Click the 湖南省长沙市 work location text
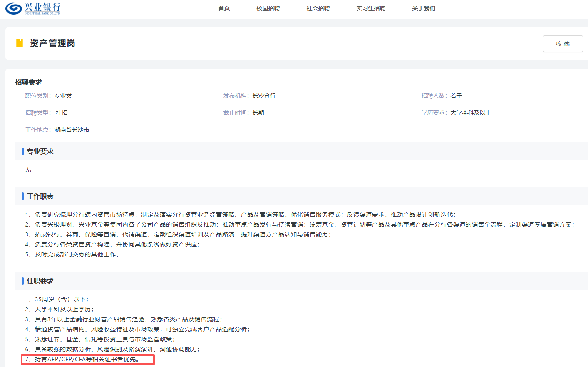This screenshot has height=367, width=588. pos(72,130)
